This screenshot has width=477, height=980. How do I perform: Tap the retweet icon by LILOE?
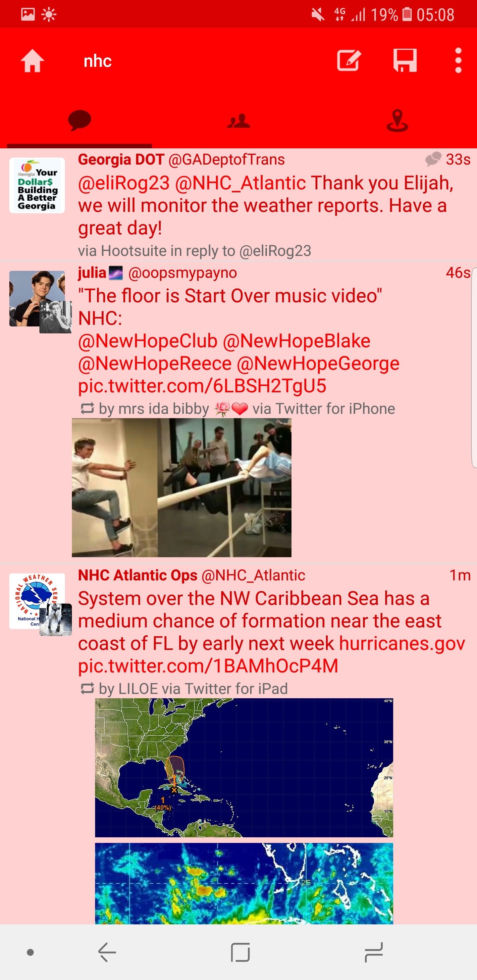click(x=87, y=688)
